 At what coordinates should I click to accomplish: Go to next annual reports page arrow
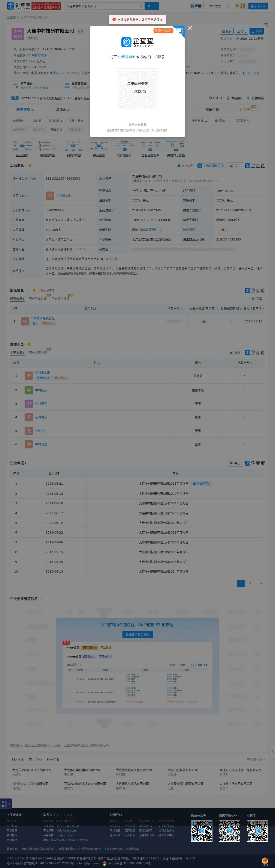click(261, 583)
